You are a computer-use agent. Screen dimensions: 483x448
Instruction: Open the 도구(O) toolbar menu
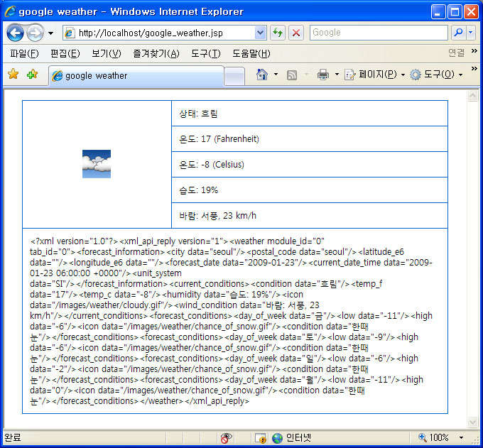pos(436,75)
